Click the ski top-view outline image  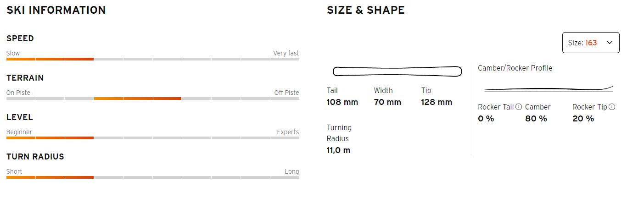click(x=397, y=71)
